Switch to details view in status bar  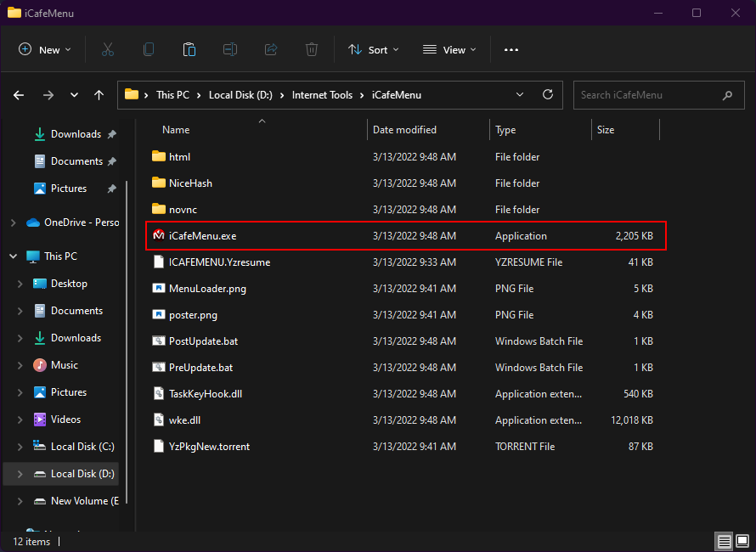pos(724,541)
